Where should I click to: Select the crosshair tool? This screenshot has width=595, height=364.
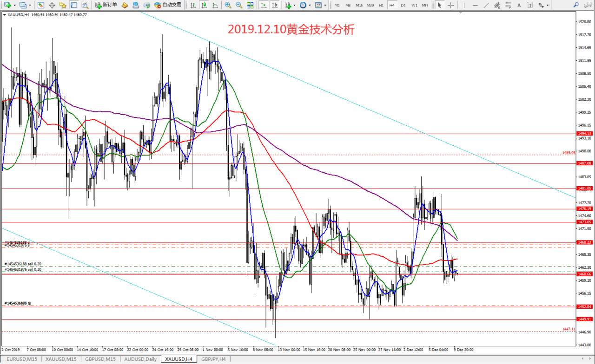[450, 5]
